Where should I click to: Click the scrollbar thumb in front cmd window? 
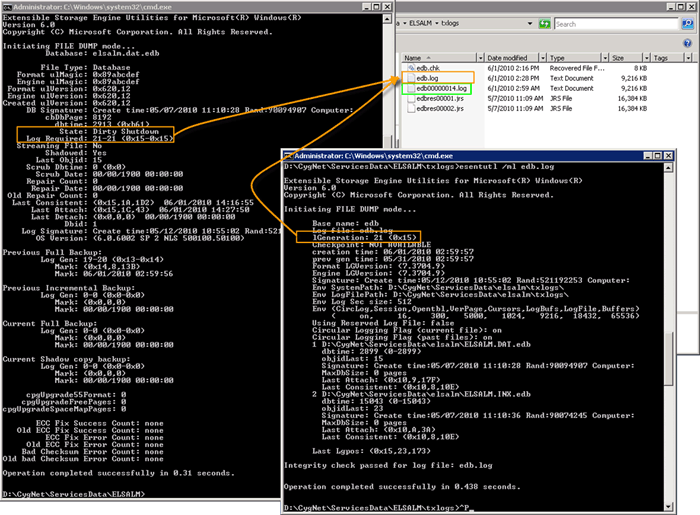pyautogui.click(x=668, y=358)
